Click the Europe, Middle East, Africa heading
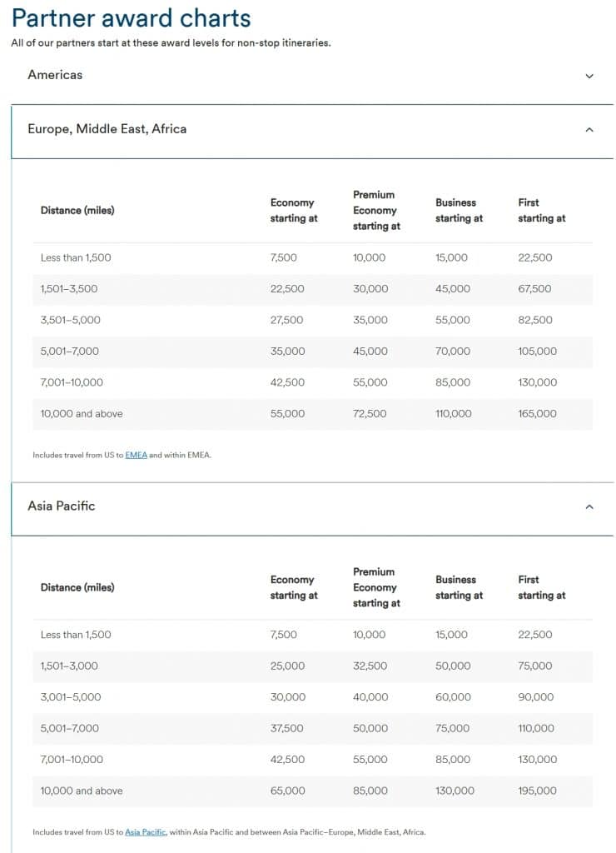Image resolution: width=616 pixels, height=853 pixels. coord(107,129)
